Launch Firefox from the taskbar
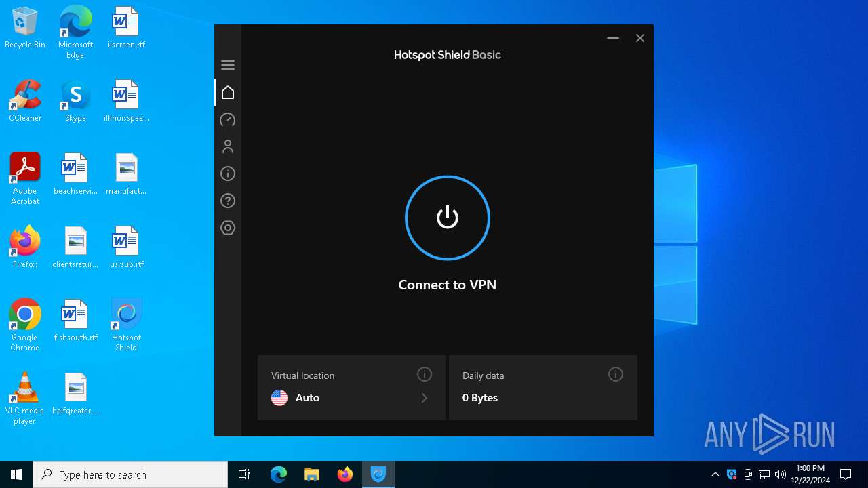This screenshot has width=868, height=488. pyautogui.click(x=345, y=474)
